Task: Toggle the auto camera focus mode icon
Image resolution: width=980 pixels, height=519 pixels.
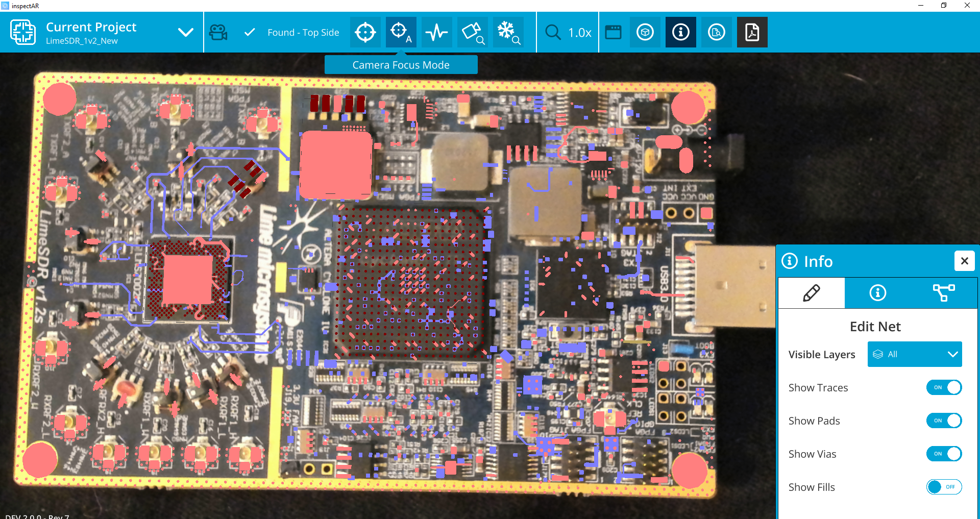Action: pyautogui.click(x=401, y=32)
